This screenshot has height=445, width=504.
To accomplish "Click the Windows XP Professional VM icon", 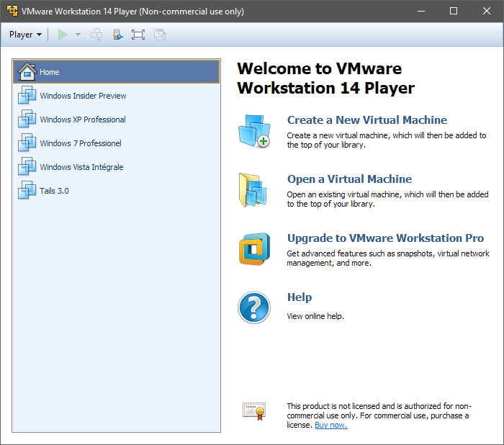I will tap(27, 119).
